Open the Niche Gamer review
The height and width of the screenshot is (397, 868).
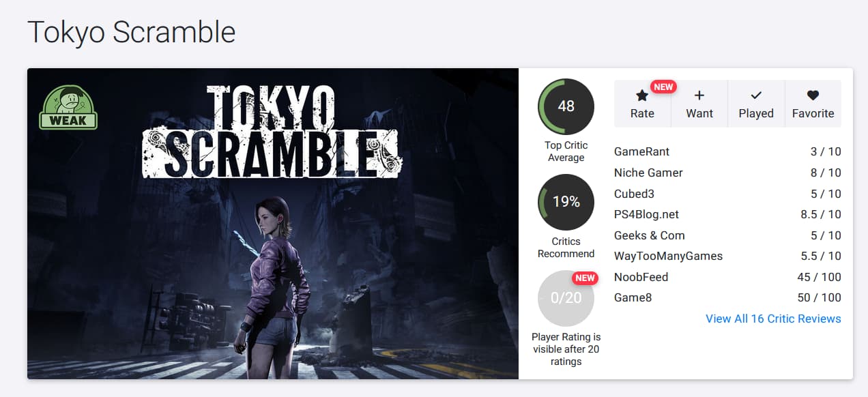point(648,173)
